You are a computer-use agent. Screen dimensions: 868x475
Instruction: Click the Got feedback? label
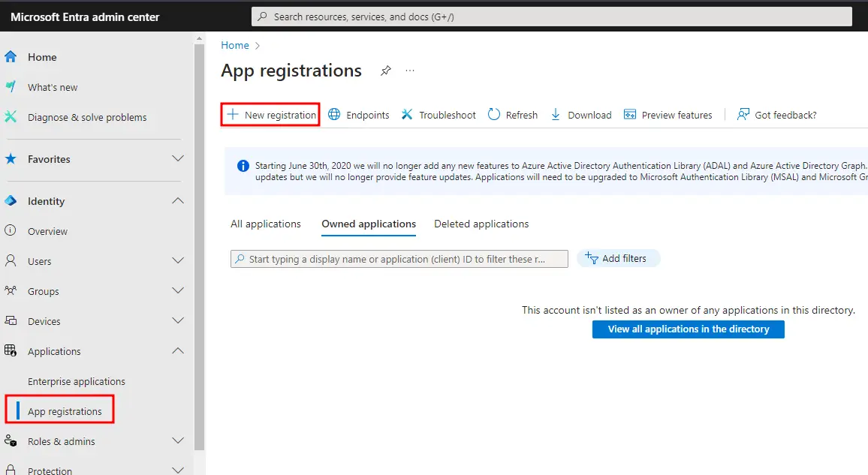[x=785, y=115]
